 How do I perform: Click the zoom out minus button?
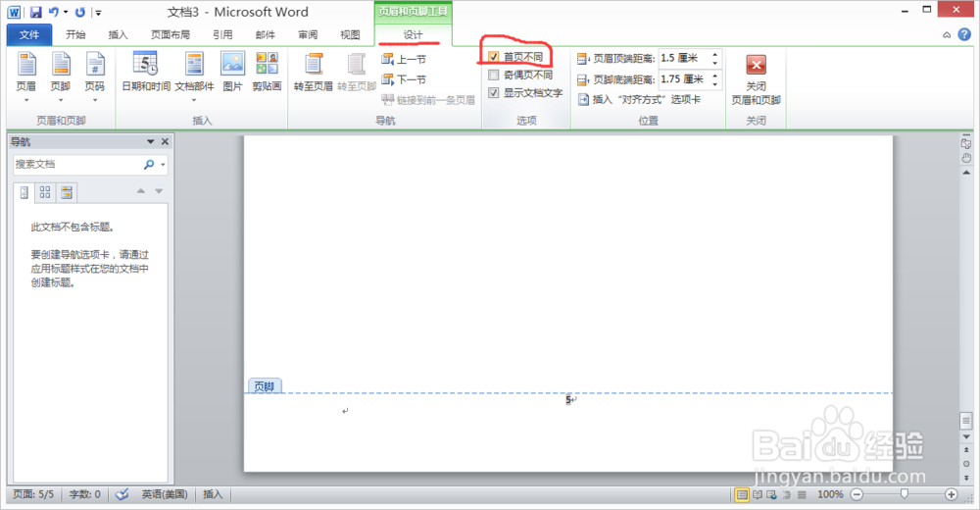pos(857,494)
